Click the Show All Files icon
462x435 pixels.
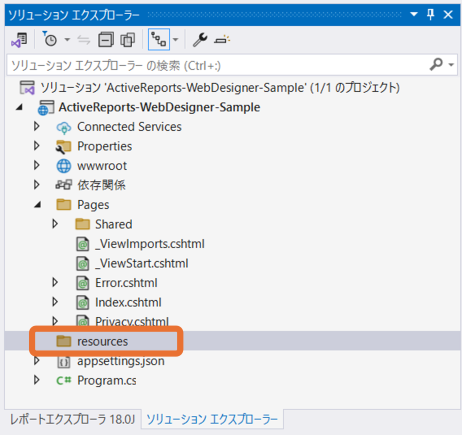(x=127, y=40)
